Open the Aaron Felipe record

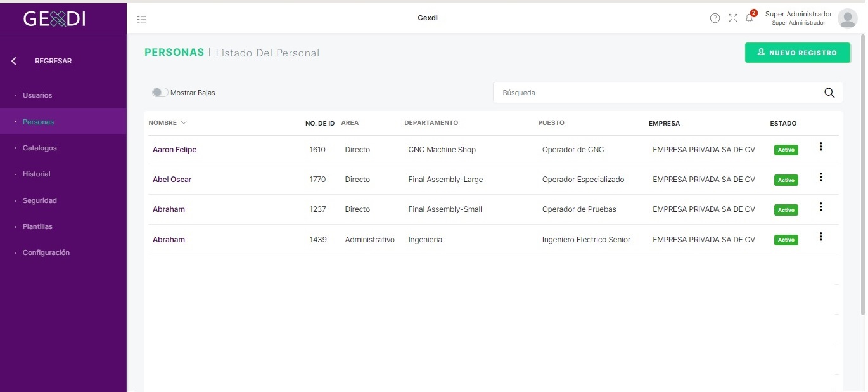175,150
